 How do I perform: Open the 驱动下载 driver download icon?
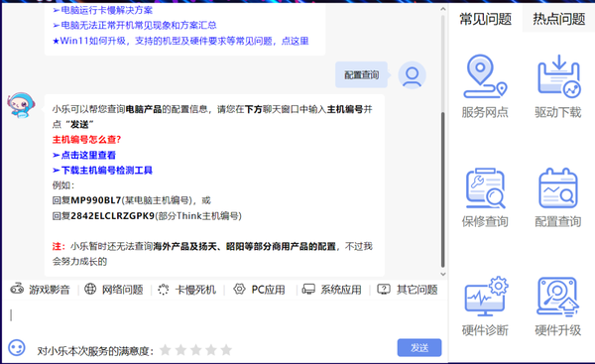point(558,76)
